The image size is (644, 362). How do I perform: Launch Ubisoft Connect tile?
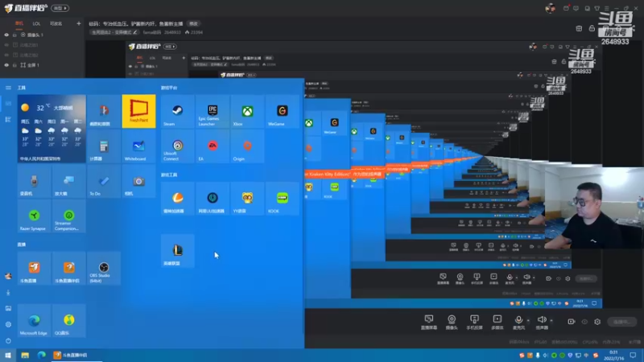tap(177, 146)
